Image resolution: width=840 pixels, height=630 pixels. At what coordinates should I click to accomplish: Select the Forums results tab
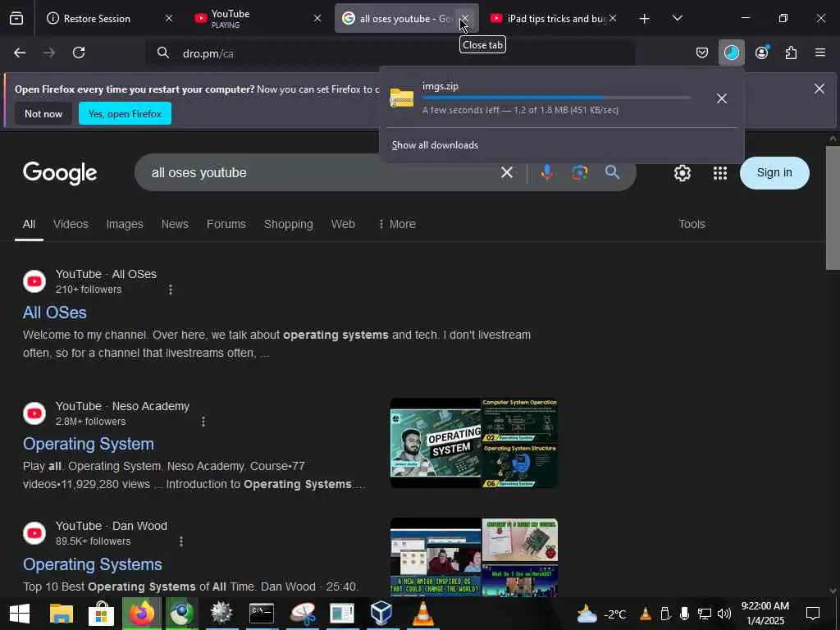pos(226,224)
